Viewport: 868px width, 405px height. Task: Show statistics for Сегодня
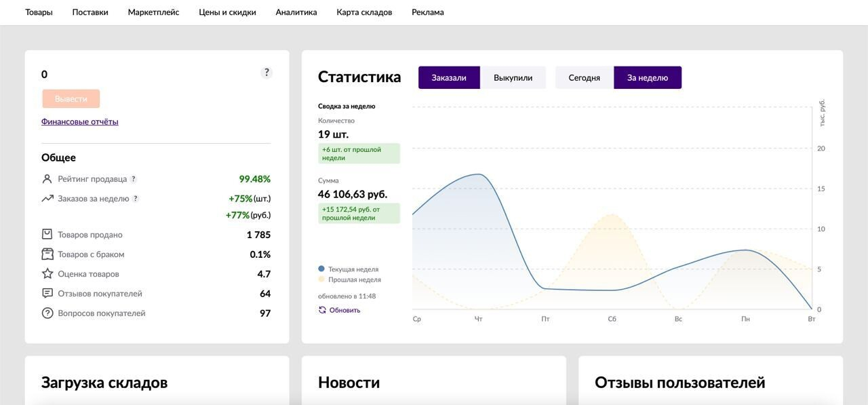(x=585, y=77)
